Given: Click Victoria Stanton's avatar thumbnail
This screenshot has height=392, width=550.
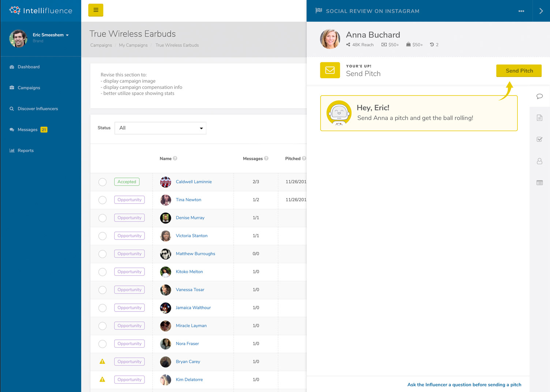Looking at the screenshot, I should tap(165, 236).
